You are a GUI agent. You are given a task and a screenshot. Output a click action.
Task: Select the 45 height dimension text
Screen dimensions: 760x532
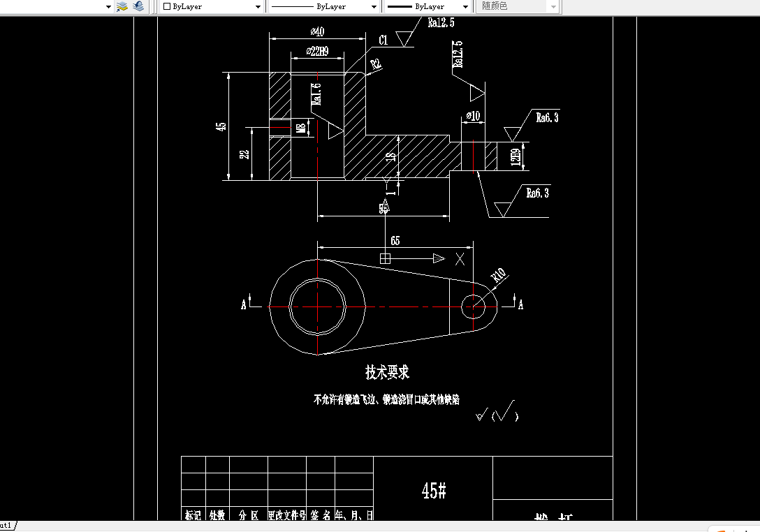coord(221,126)
